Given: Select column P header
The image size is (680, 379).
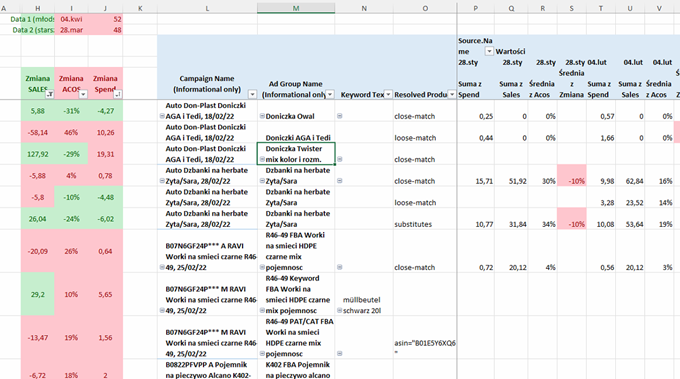Looking at the screenshot, I should pos(476,8).
